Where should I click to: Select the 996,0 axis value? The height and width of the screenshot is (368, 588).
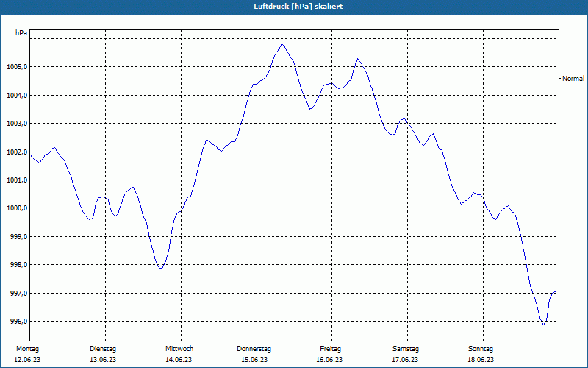pos(18,322)
